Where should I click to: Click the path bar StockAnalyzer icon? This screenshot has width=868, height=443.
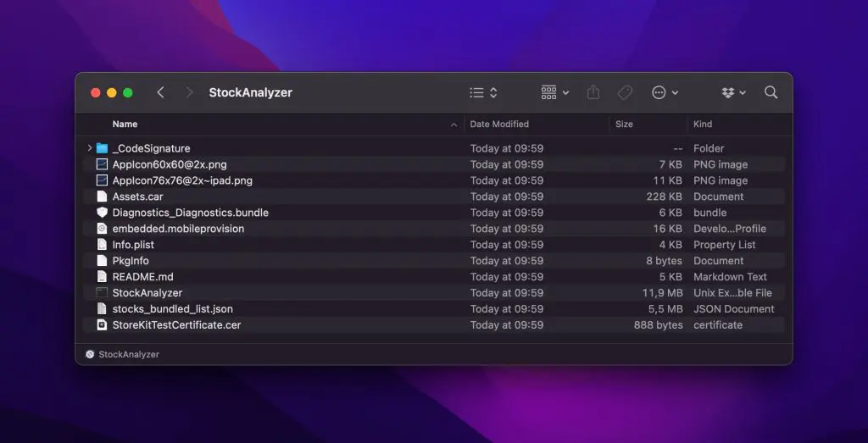tap(90, 355)
